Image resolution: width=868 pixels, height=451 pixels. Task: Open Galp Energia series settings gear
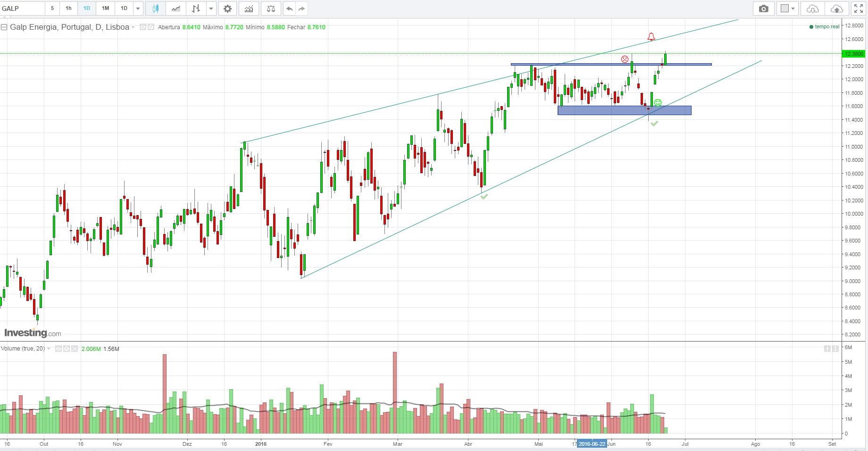(151, 27)
